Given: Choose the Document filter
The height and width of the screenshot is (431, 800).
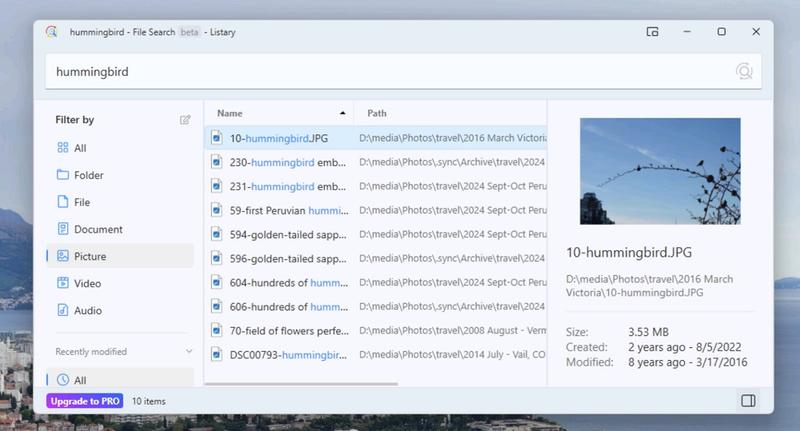Looking at the screenshot, I should pyautogui.click(x=97, y=229).
